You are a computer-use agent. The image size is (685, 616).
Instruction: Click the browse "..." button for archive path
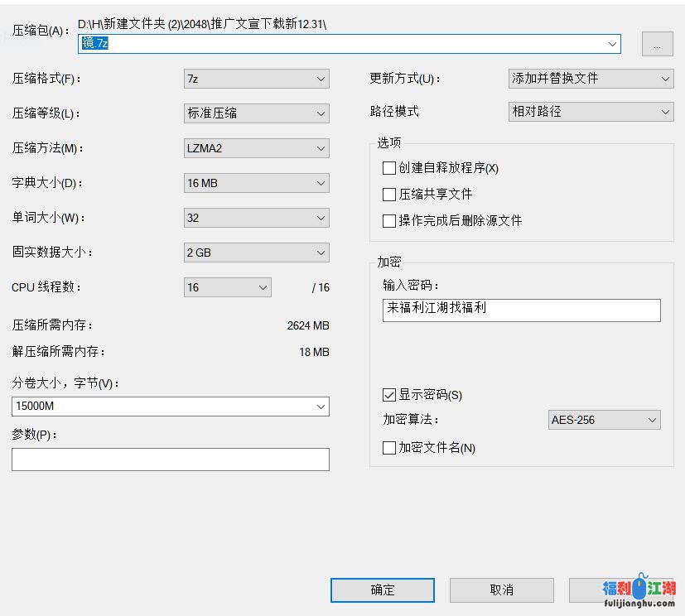click(x=657, y=45)
